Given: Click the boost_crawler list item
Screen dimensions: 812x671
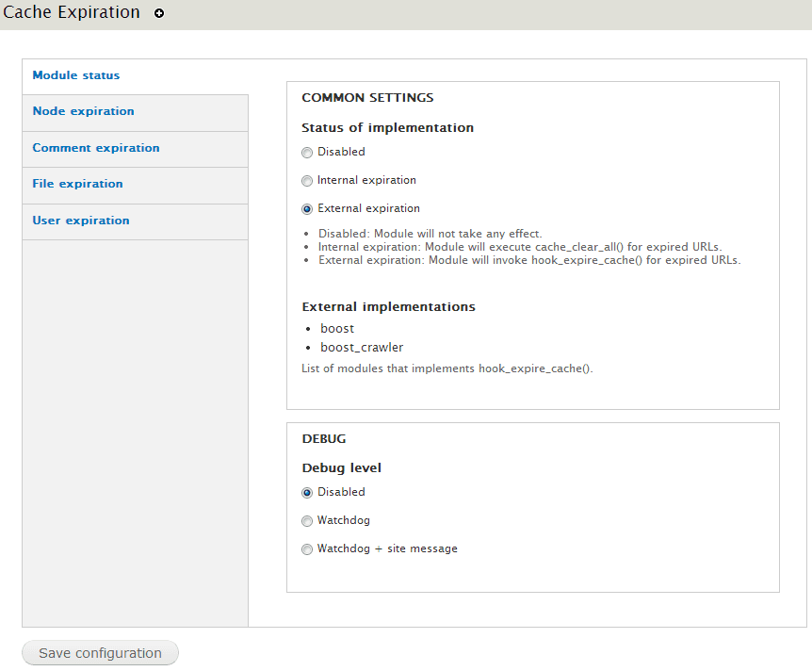Looking at the screenshot, I should point(362,347).
